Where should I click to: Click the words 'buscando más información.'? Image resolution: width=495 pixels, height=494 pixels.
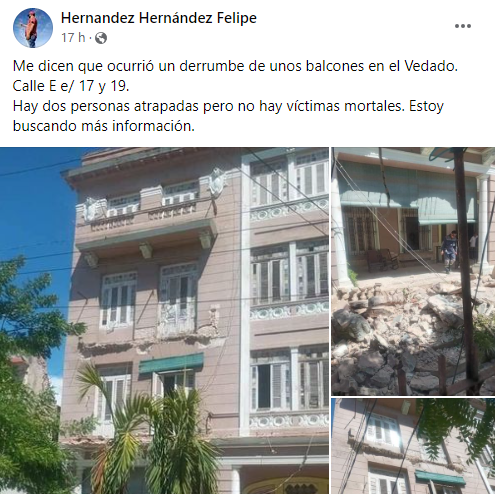104,126
